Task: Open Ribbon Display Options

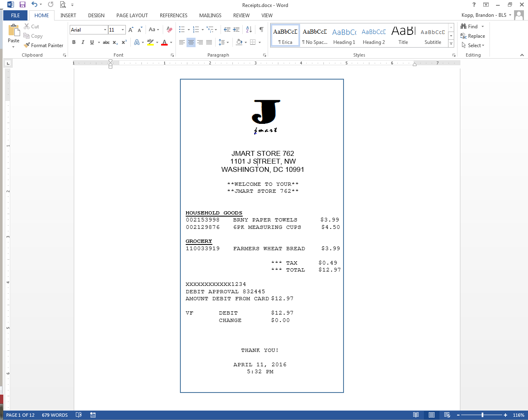Action: click(x=486, y=5)
